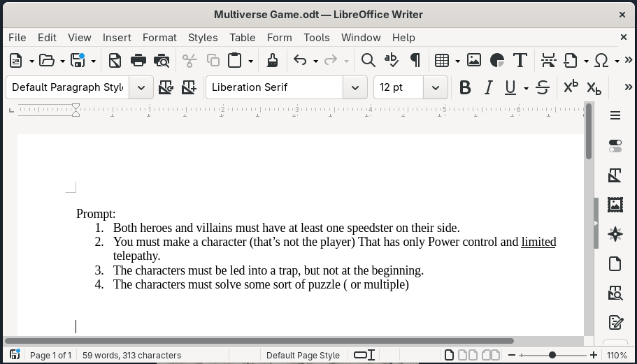Open sidebar Styles deck
The width and height of the screenshot is (637, 364).
point(615,175)
